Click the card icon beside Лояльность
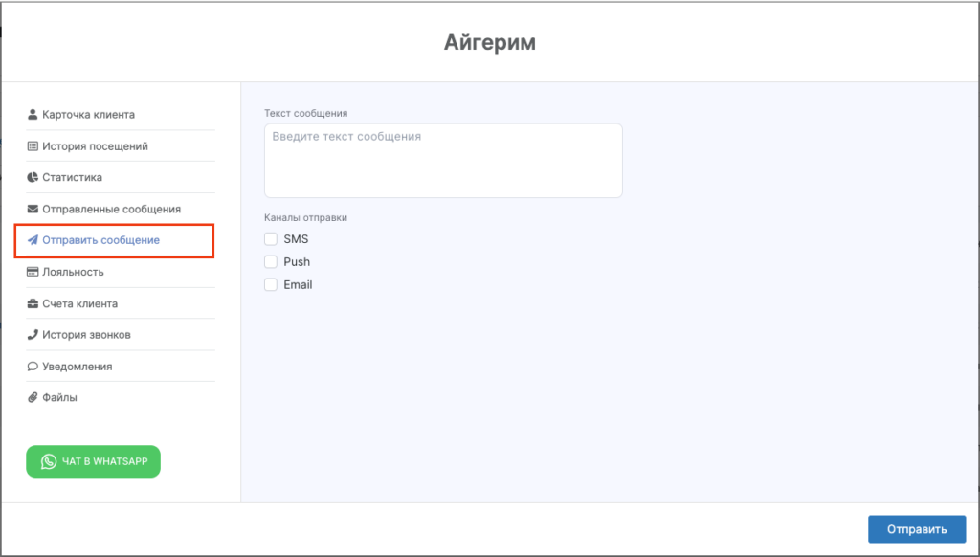 click(x=33, y=272)
